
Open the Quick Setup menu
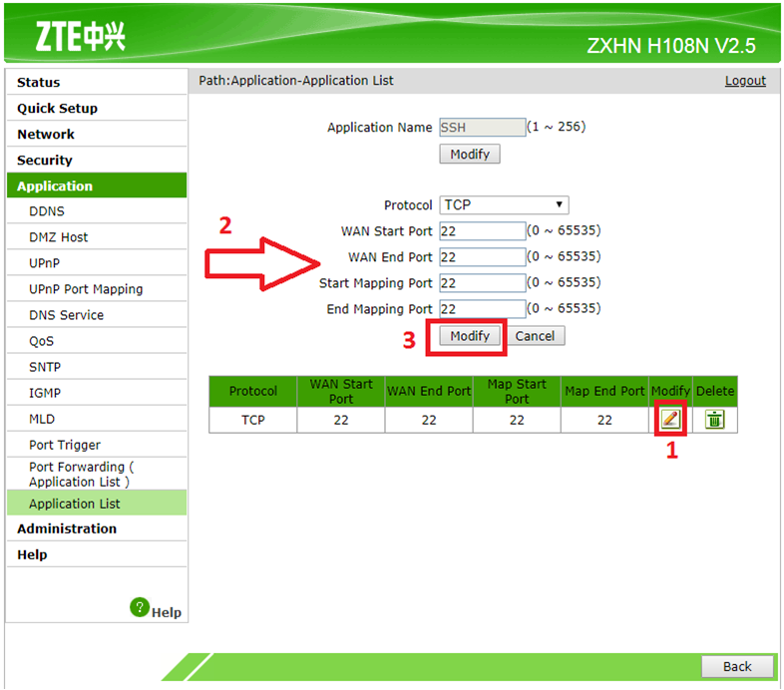pos(57,109)
